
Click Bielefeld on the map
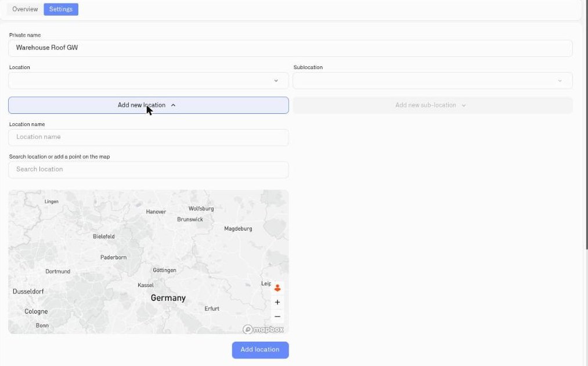tap(104, 236)
